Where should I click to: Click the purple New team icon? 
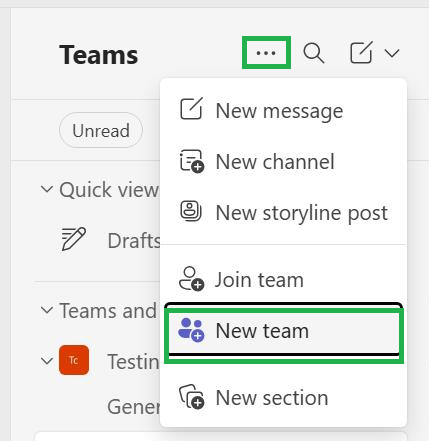(x=191, y=330)
